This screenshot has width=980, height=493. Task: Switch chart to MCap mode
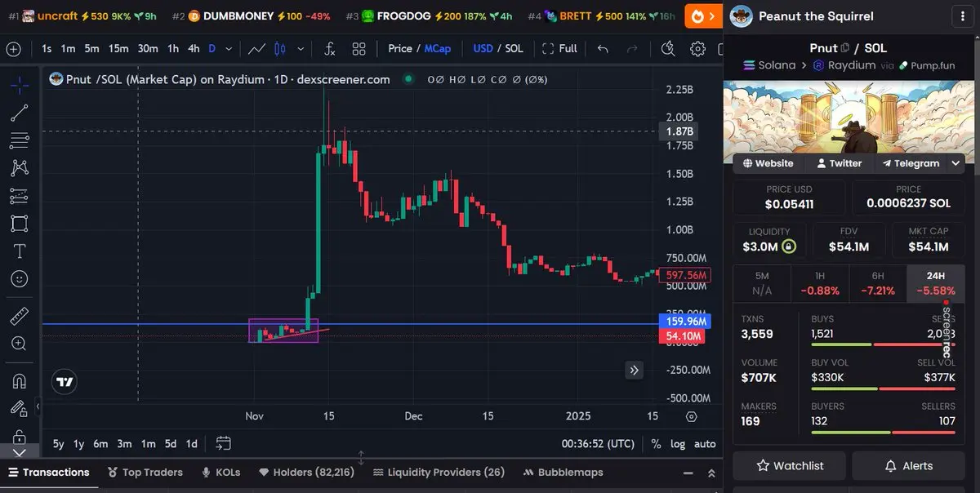(438, 49)
